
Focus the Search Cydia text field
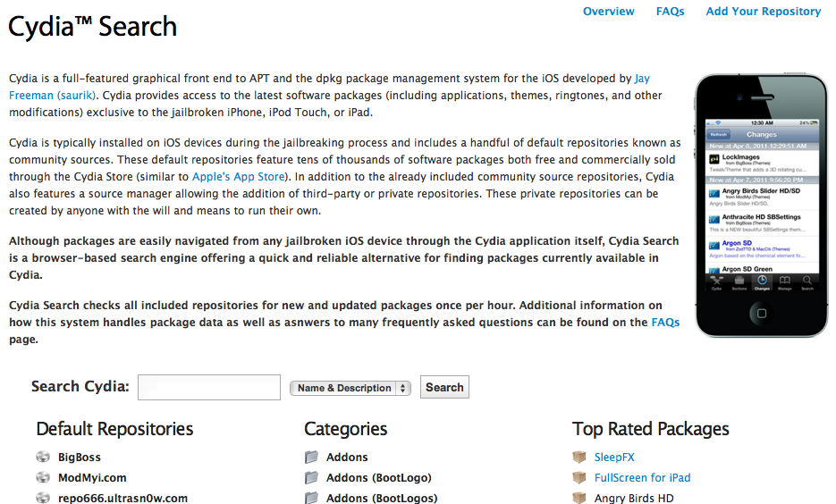209,387
